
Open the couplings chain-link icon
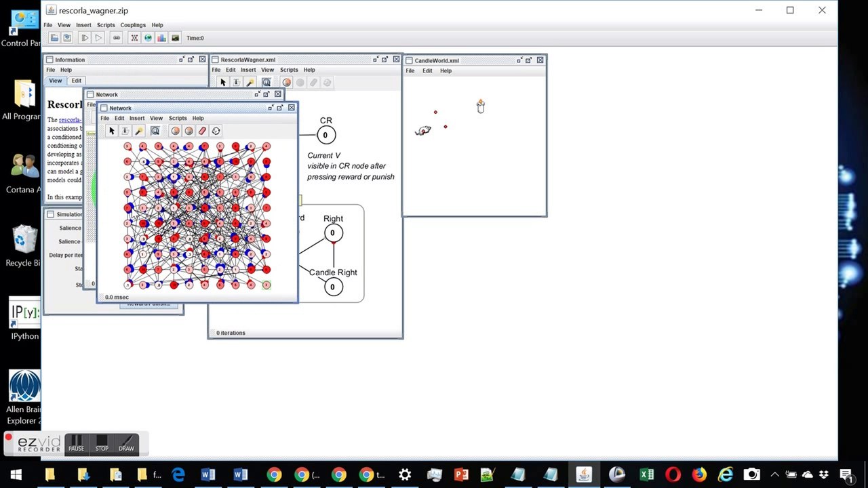(x=117, y=38)
